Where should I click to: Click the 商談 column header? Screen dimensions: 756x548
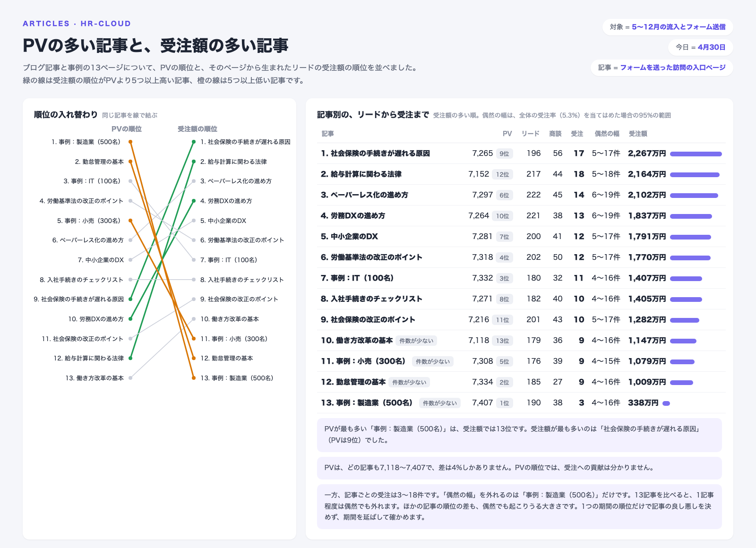pyautogui.click(x=555, y=134)
